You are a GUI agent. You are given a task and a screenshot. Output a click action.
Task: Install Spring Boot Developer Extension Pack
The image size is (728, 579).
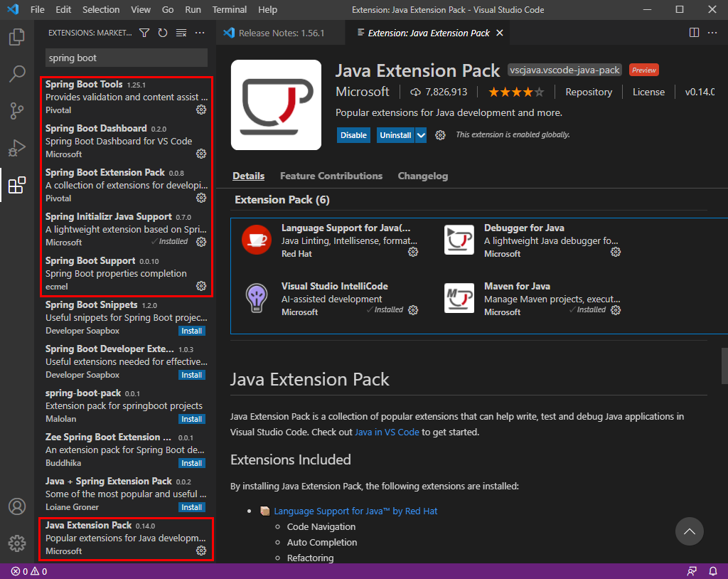tap(192, 375)
